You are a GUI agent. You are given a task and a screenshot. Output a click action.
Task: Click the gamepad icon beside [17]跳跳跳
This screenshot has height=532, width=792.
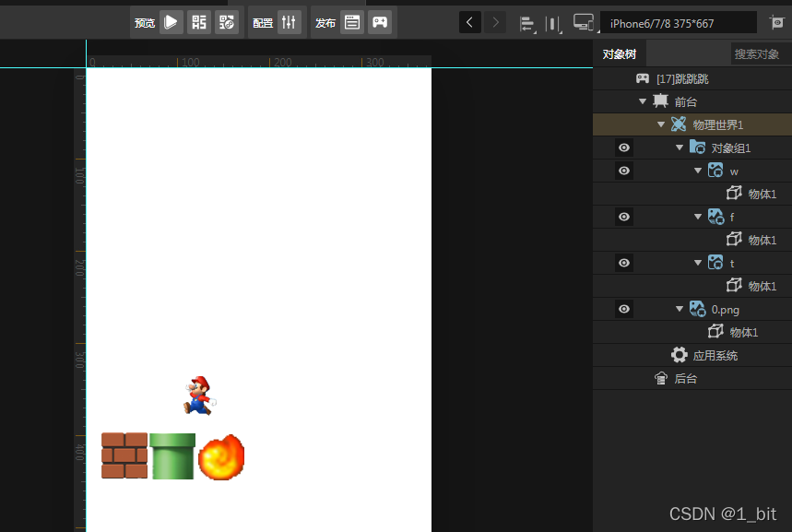(x=643, y=78)
